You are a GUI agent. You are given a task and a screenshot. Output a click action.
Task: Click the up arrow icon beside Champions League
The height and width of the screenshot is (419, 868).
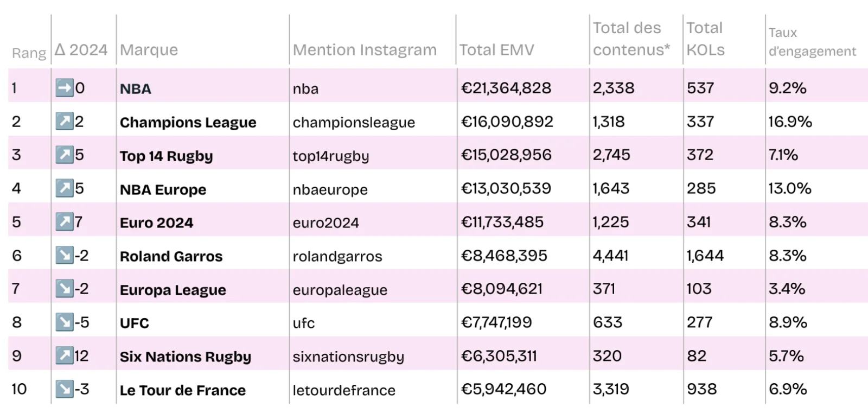point(65,122)
